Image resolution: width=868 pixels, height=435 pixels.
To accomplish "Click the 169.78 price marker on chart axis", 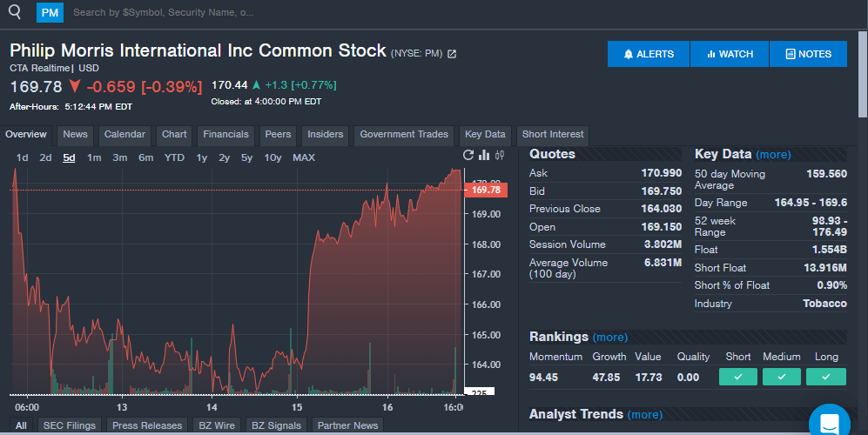I will [x=486, y=190].
